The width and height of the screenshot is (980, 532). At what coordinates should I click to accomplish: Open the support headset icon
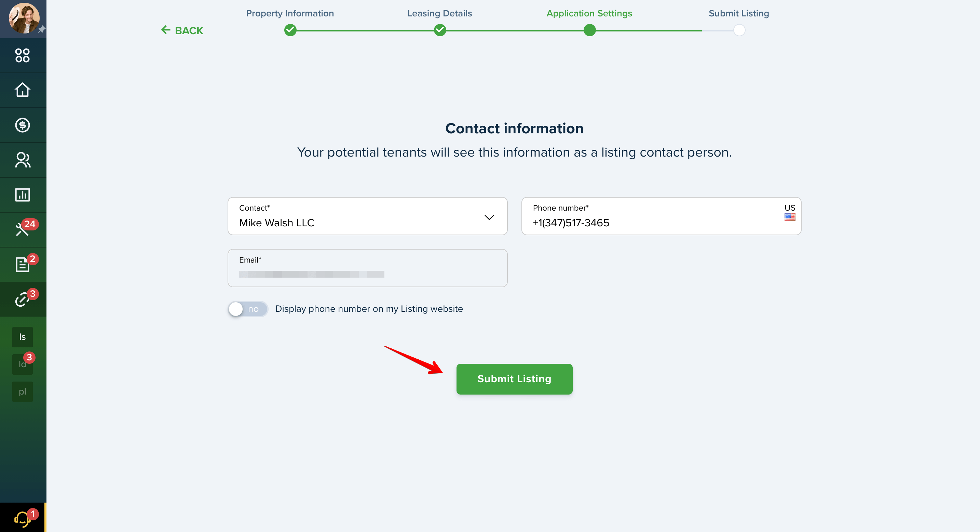point(23,518)
